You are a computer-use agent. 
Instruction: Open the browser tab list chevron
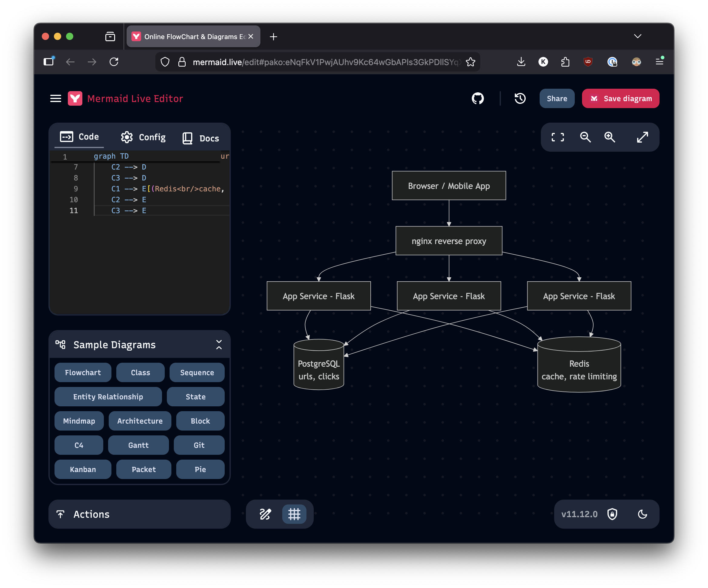tap(637, 36)
